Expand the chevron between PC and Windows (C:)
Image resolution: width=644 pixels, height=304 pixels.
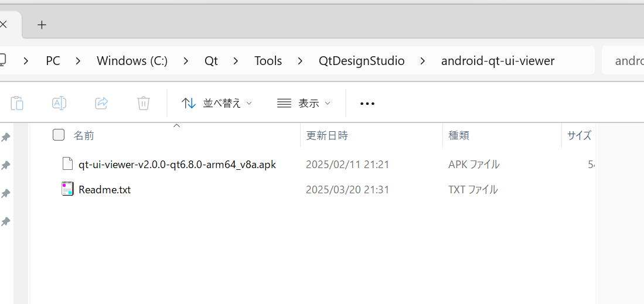[79, 61]
